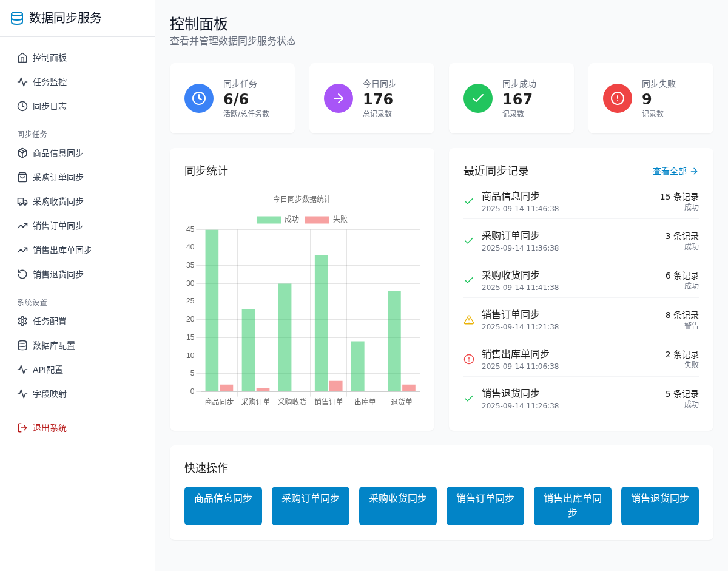Click the database logo icon in header
This screenshot has width=728, height=571.
[17, 18]
